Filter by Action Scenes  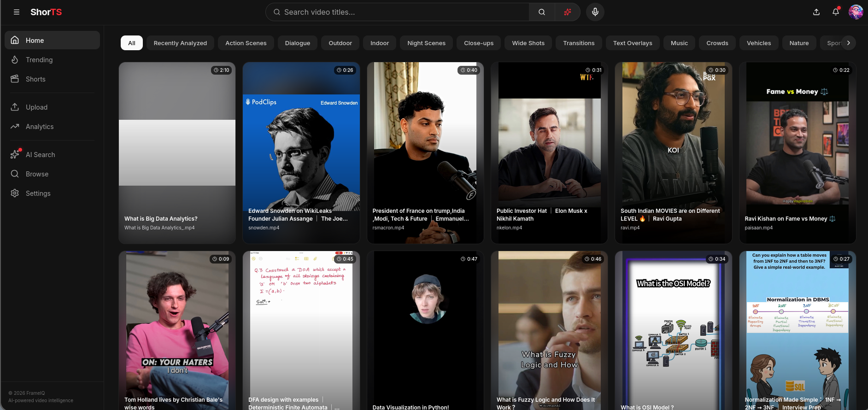[246, 43]
